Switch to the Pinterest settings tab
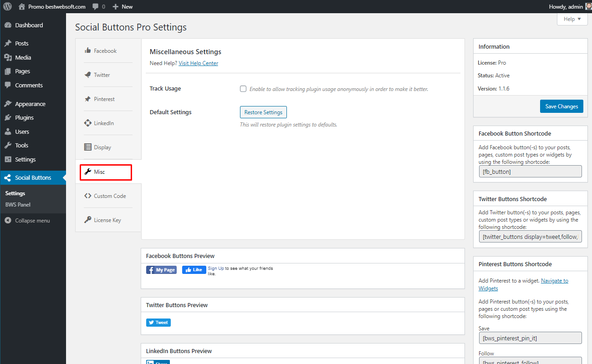 (108, 99)
